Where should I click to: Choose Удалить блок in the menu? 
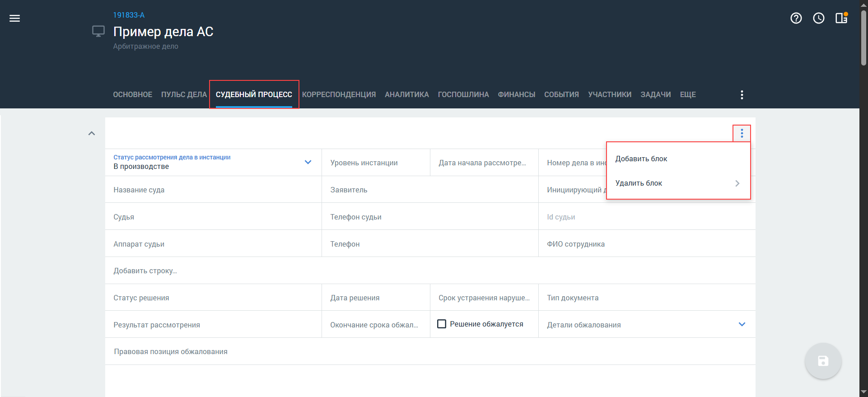pyautogui.click(x=678, y=183)
